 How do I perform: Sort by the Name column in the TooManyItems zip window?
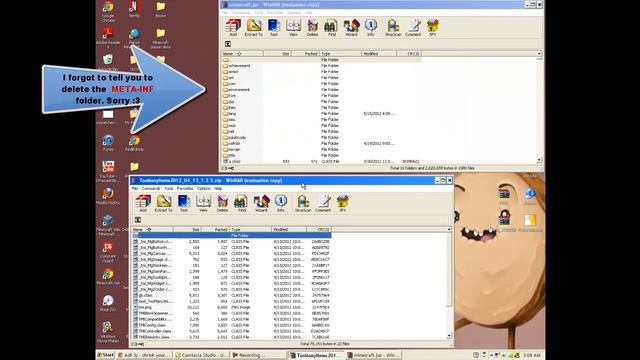pos(151,229)
